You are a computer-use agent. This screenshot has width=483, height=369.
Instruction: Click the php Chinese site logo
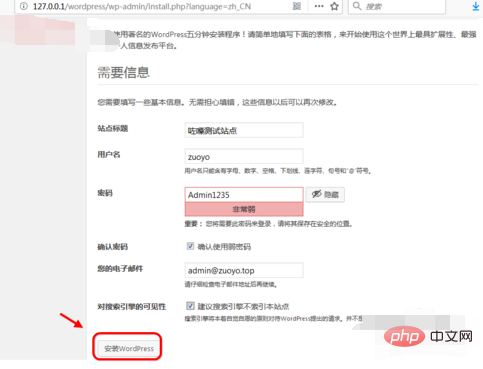pos(428,336)
